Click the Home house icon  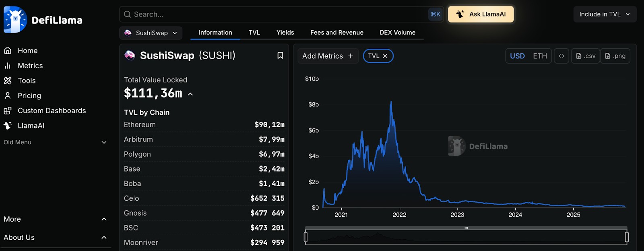pyautogui.click(x=8, y=51)
